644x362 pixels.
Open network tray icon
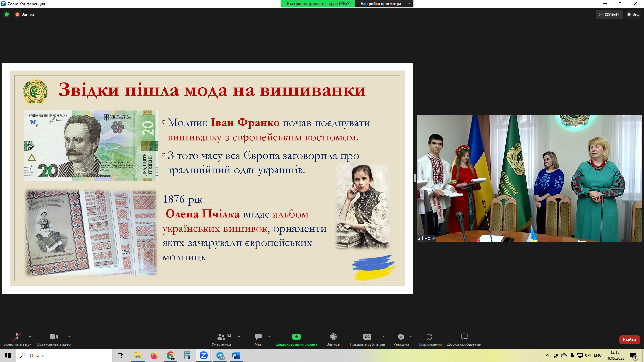click(580, 355)
